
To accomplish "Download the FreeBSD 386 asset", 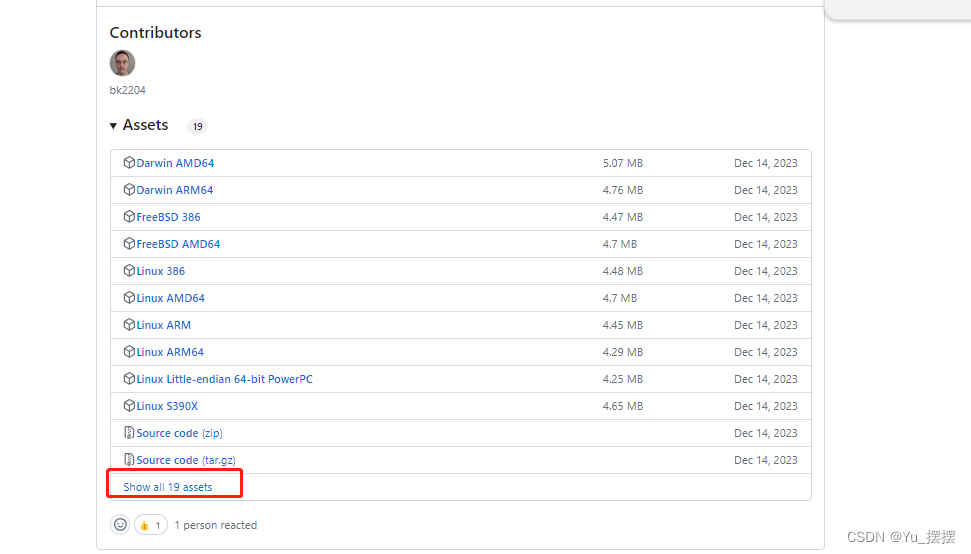I will (168, 217).
